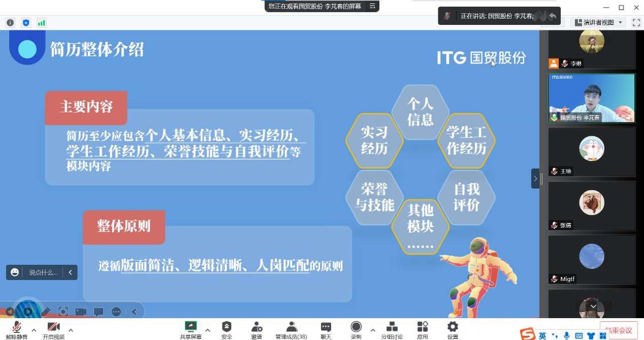
Task: Click the focus frame capture icon
Action: [63, 312]
